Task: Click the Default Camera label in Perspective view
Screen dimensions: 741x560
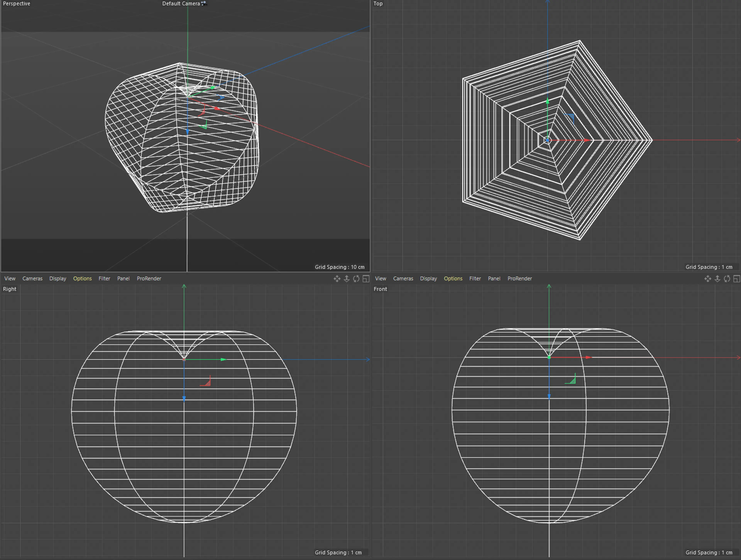Action: [x=181, y=3]
